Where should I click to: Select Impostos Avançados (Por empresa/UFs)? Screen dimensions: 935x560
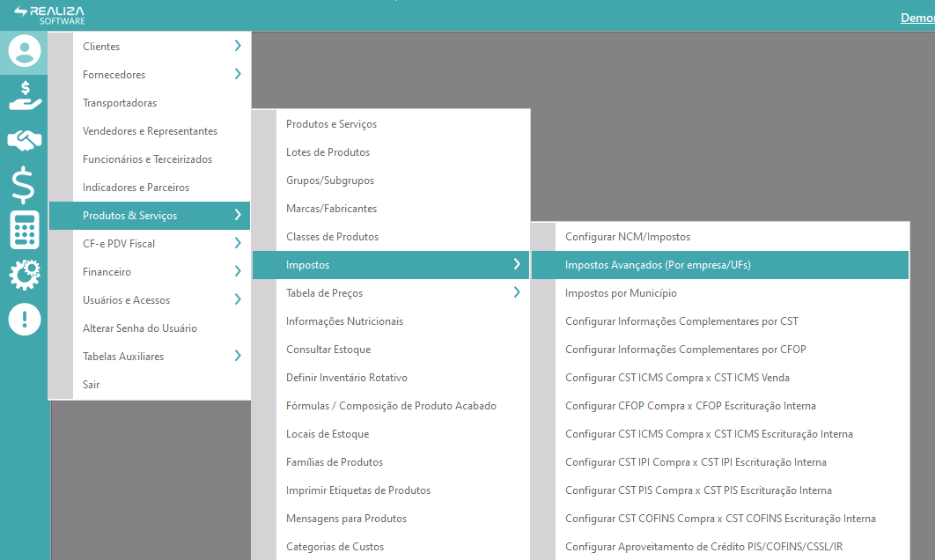658,265
